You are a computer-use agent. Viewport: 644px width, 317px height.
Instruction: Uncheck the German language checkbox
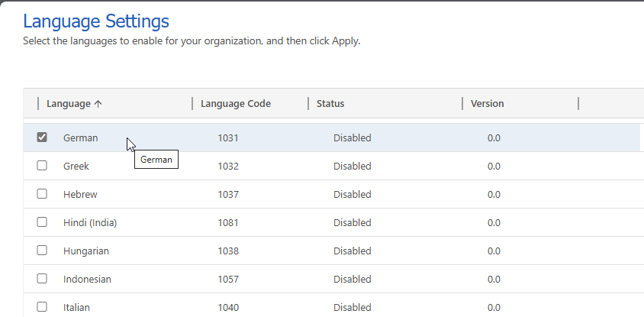tap(42, 137)
